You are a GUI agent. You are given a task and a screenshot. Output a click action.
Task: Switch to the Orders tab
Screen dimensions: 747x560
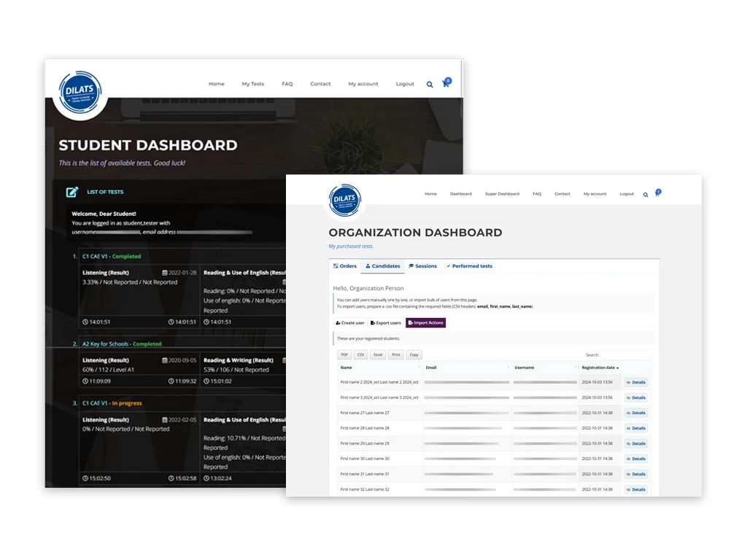click(344, 266)
